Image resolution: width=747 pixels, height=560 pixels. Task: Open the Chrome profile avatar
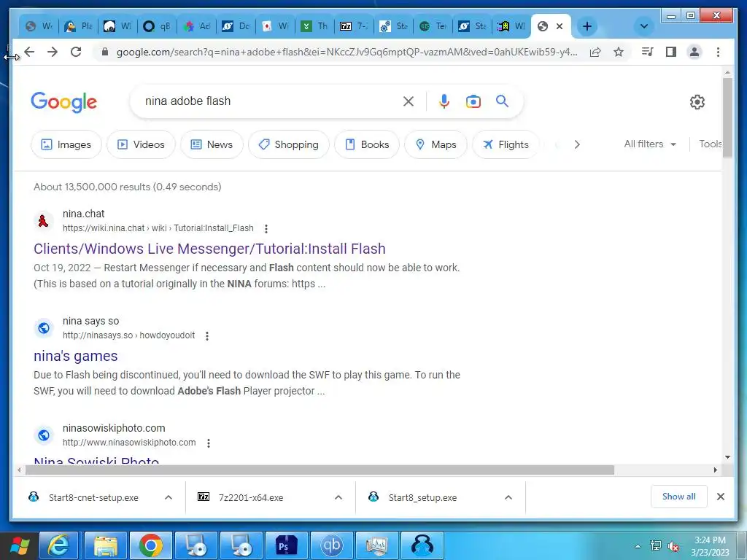(694, 52)
